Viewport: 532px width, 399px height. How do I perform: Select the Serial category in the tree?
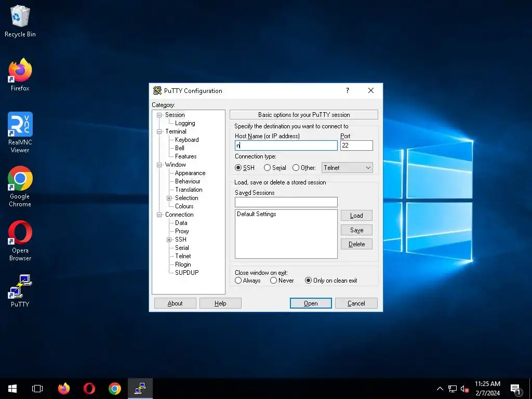(182, 248)
